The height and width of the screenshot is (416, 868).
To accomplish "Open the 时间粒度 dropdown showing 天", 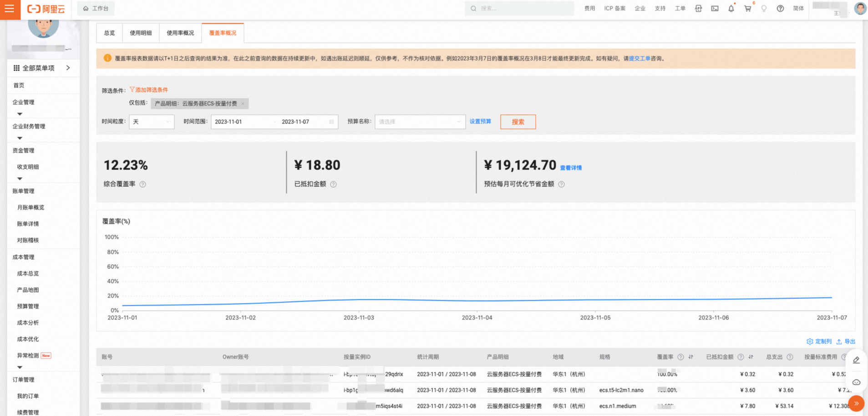I will click(x=152, y=122).
